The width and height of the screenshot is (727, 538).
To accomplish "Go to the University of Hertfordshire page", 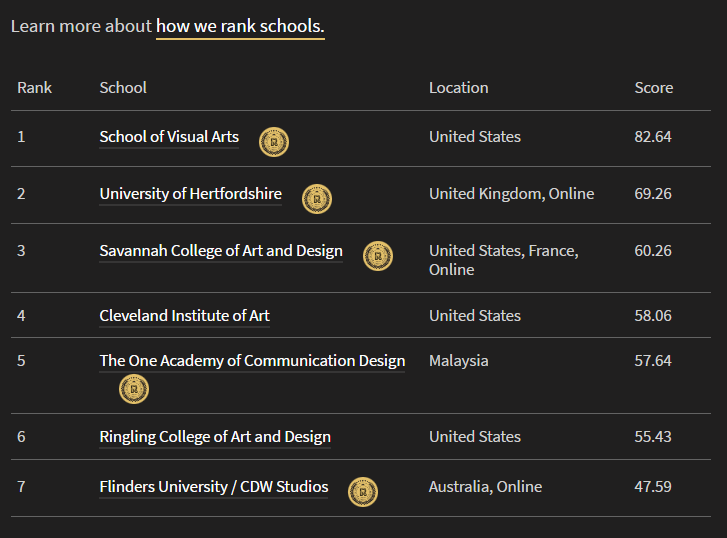I will 190,194.
